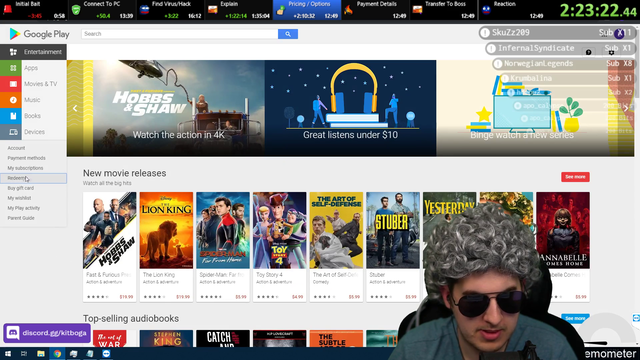Open Fast & Furious Hobbs & Shaw poster
640x360 pixels.
[x=110, y=230]
